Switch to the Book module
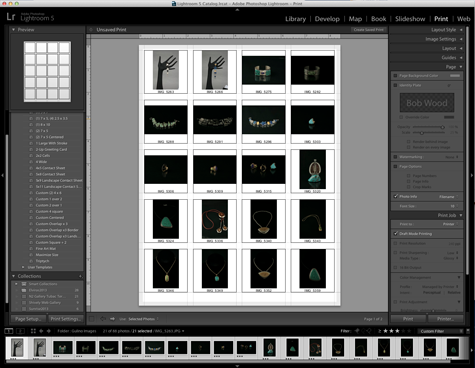 pos(378,19)
